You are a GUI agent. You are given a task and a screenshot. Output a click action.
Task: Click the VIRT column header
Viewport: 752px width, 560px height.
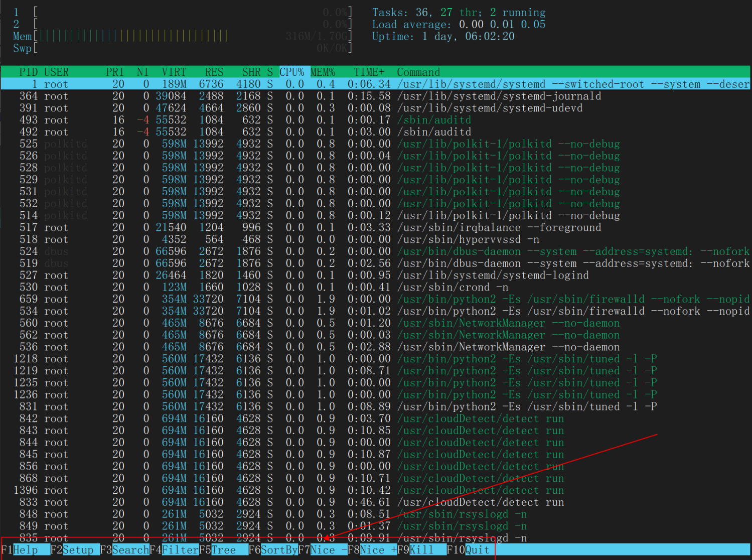coord(174,72)
